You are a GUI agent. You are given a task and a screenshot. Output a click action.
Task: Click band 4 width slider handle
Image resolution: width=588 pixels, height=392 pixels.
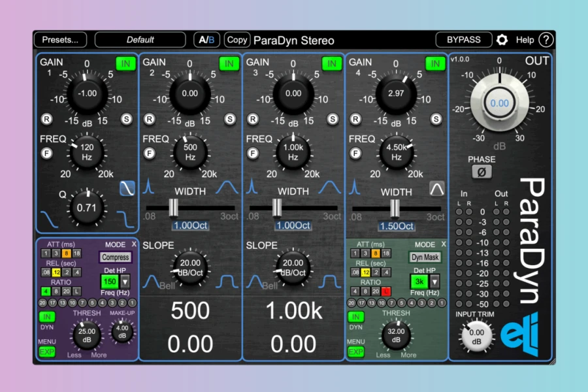tap(395, 208)
